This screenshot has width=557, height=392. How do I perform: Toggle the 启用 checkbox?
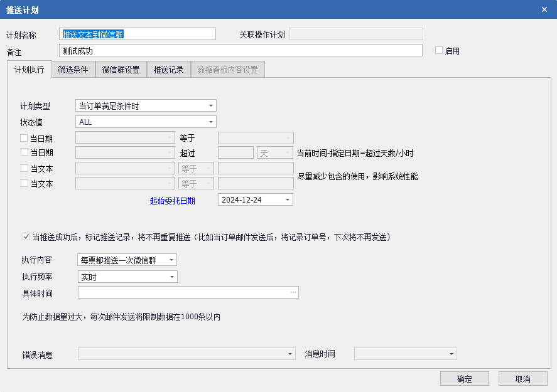tap(439, 50)
